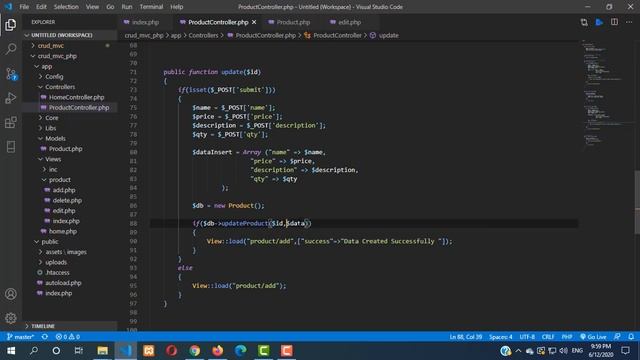640x360 pixels.
Task: Change the PHP language mode
Action: tap(567, 337)
